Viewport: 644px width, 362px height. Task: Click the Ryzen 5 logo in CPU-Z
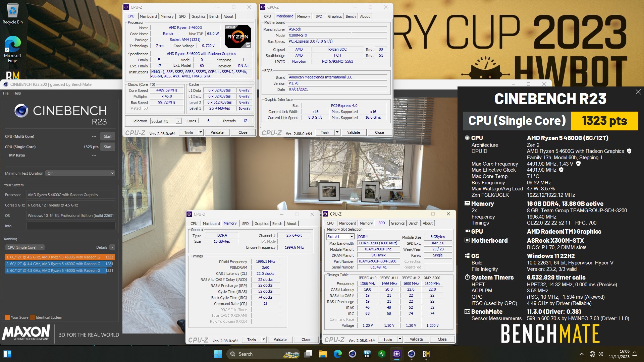coord(238,36)
